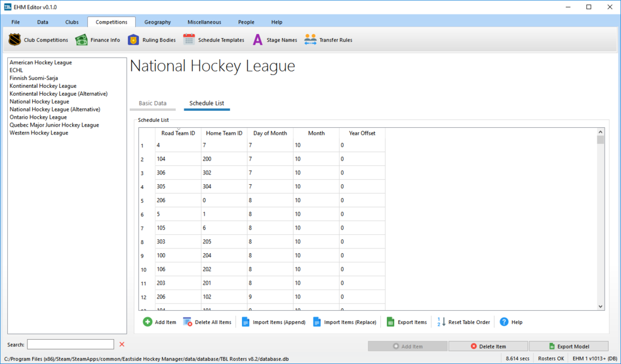Click the Month column header

pos(316,133)
